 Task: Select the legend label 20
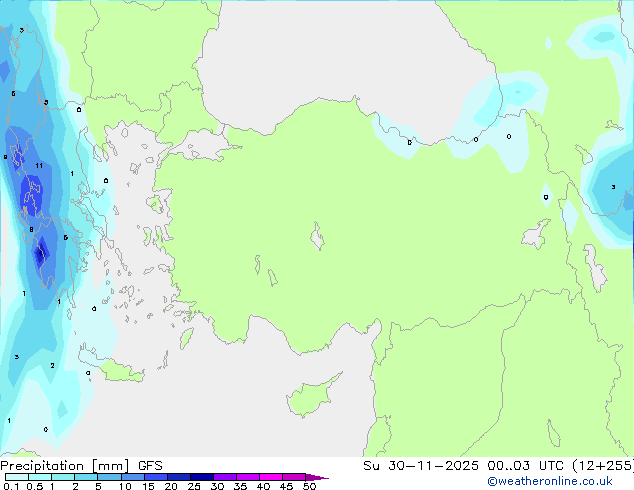pyautogui.click(x=171, y=486)
